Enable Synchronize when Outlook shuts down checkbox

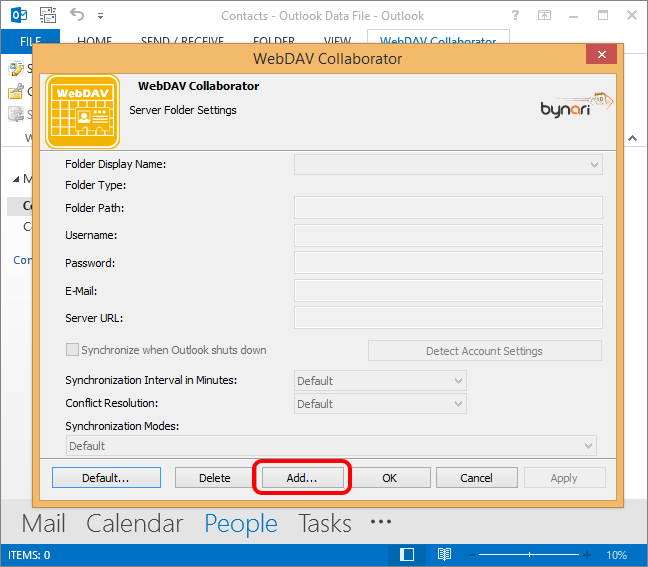[x=72, y=350]
